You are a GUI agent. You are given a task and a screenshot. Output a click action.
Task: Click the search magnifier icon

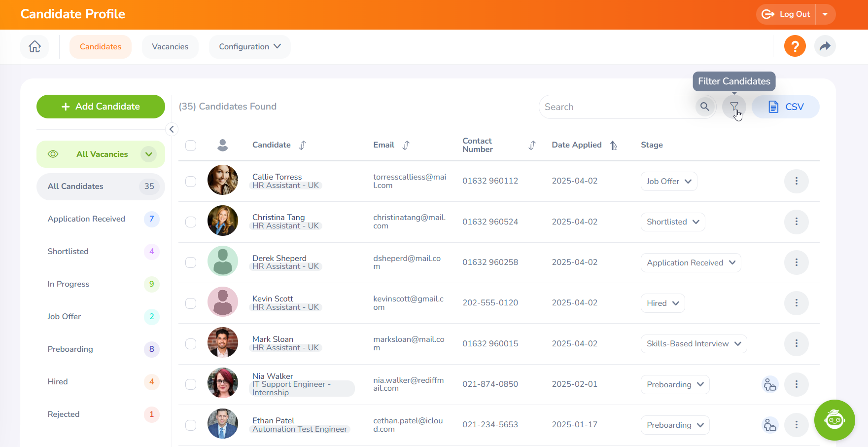pyautogui.click(x=705, y=107)
